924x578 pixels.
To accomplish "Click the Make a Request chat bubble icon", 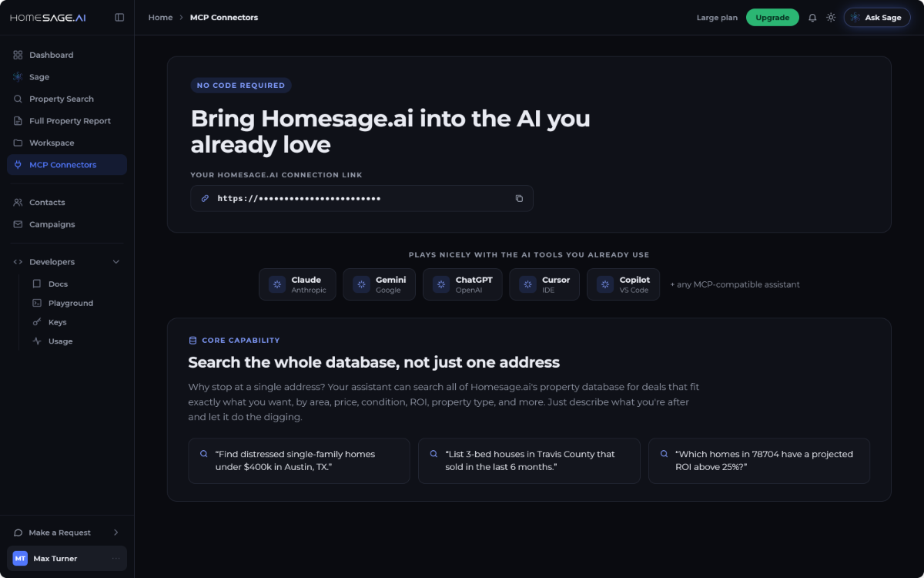I will [18, 533].
